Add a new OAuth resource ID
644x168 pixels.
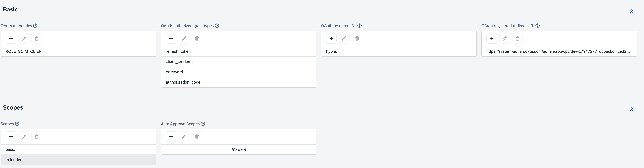331,38
